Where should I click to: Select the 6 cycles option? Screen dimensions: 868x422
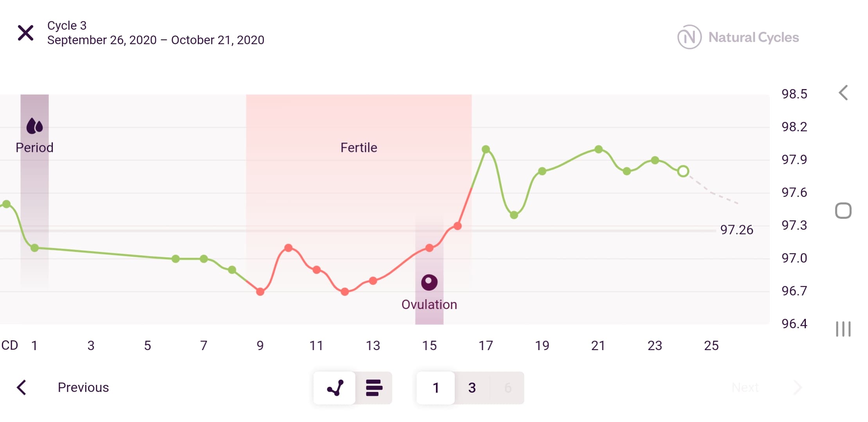click(x=508, y=388)
